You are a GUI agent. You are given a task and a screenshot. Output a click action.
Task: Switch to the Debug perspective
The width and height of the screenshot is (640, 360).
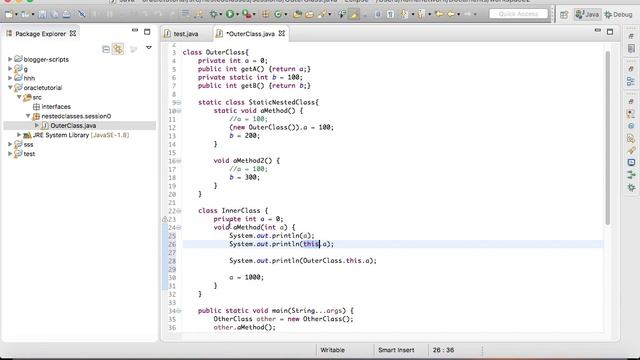[x=619, y=14]
